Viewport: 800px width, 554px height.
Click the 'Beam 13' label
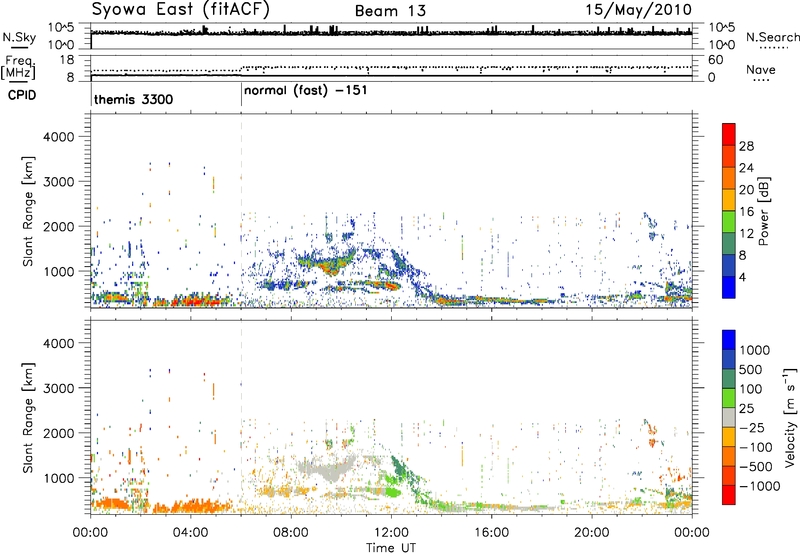tap(390, 11)
